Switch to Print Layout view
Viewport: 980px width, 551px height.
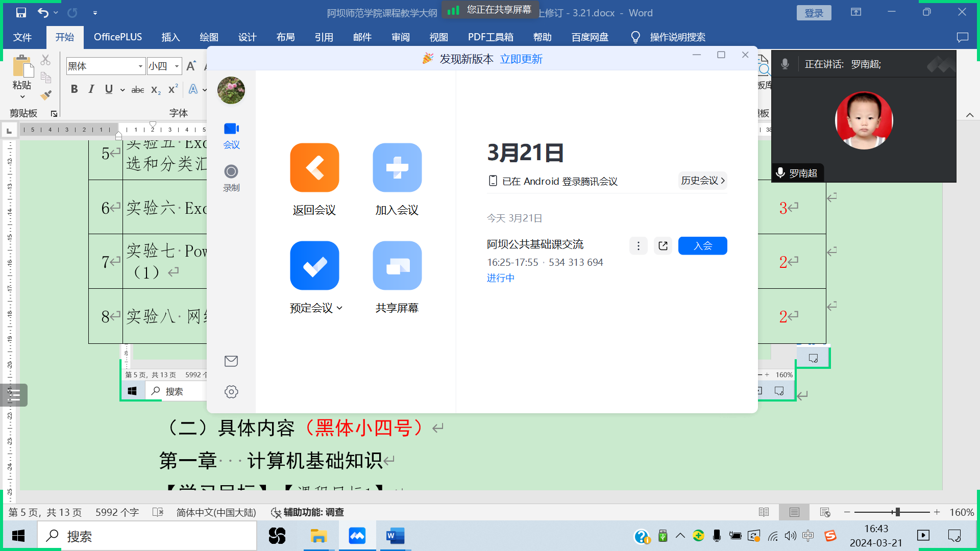(x=794, y=512)
